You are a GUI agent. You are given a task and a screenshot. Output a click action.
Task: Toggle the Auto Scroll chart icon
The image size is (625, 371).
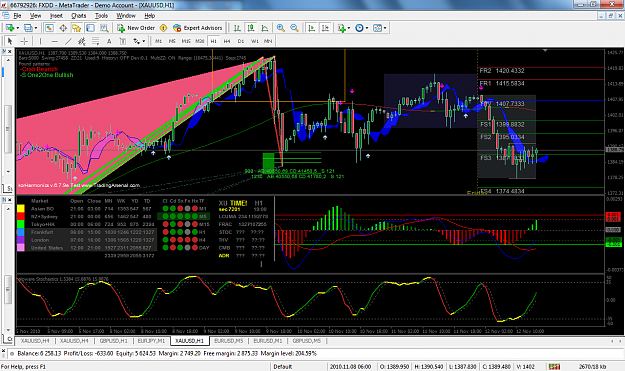312,28
